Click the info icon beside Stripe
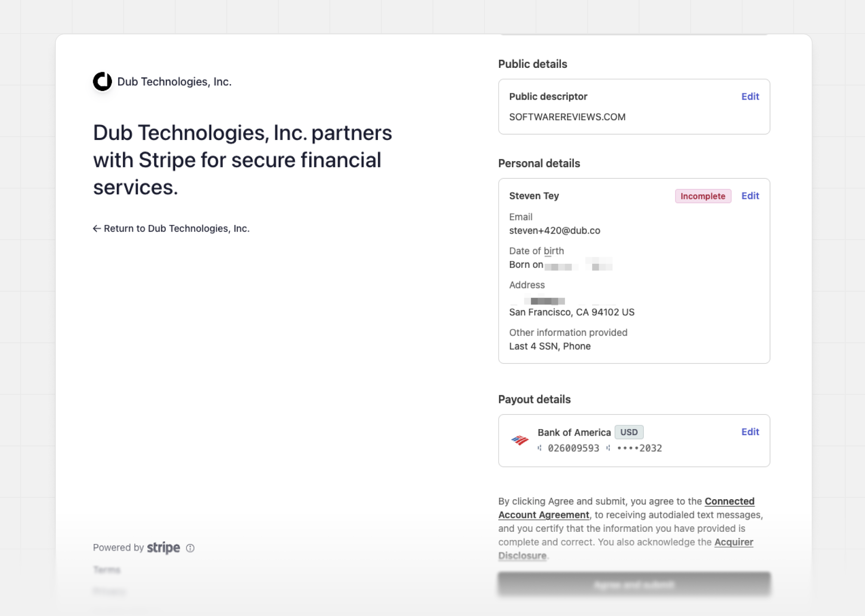Screen dimensions: 865x616 [x=190, y=548]
